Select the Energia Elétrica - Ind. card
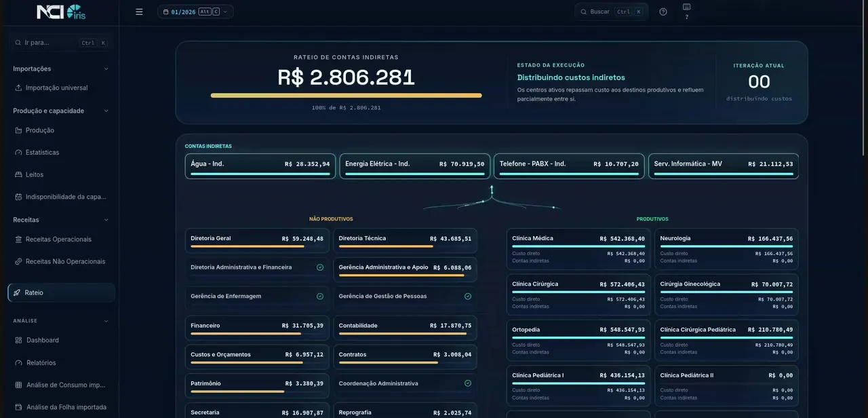This screenshot has height=418, width=868. (x=415, y=166)
